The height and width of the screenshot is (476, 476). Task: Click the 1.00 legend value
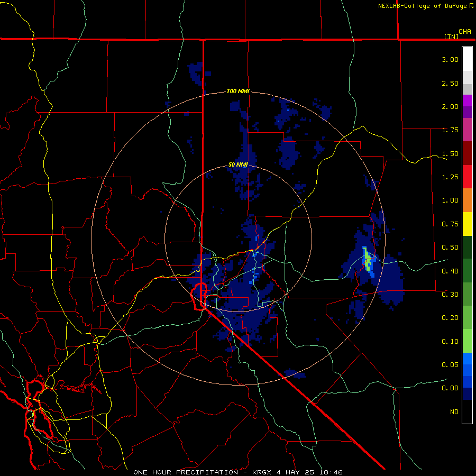tap(450, 200)
